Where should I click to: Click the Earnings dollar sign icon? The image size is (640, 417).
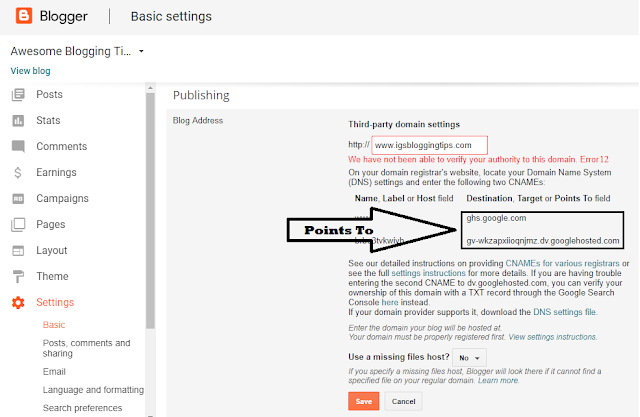(18, 173)
